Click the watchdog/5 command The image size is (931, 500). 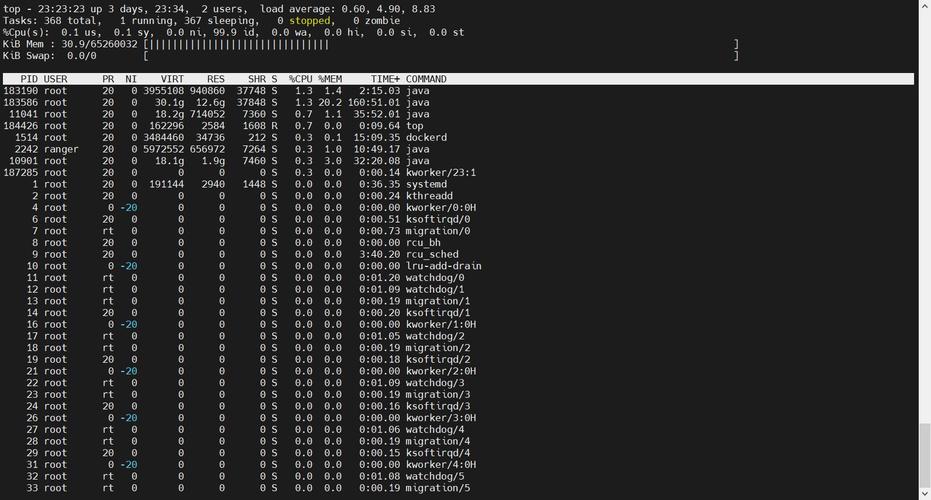(x=435, y=476)
